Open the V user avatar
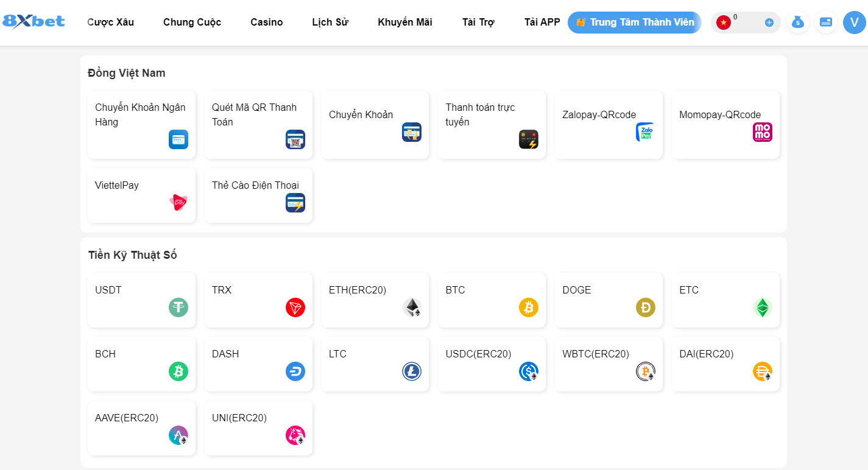Screen dimensions: 868x470 click(854, 23)
